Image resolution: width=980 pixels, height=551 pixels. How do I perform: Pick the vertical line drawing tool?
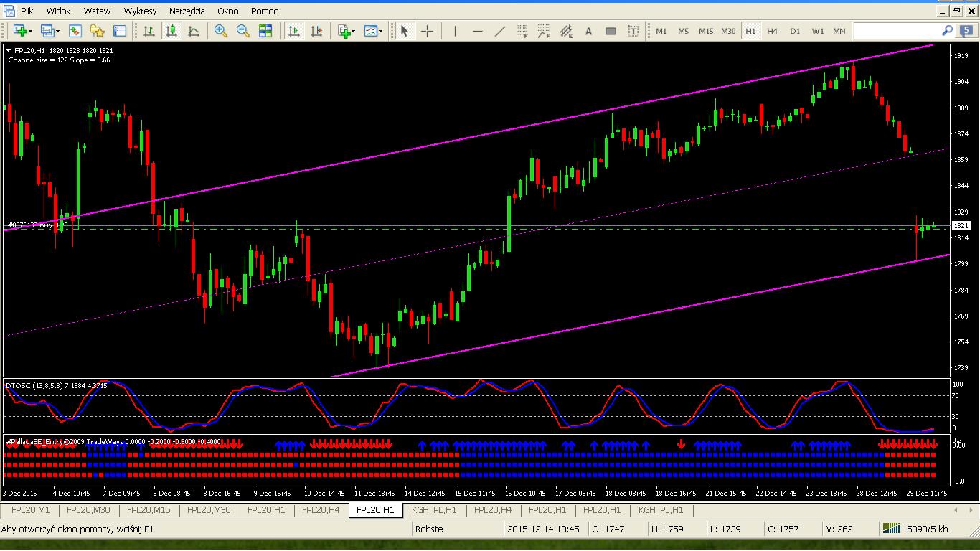[x=454, y=31]
